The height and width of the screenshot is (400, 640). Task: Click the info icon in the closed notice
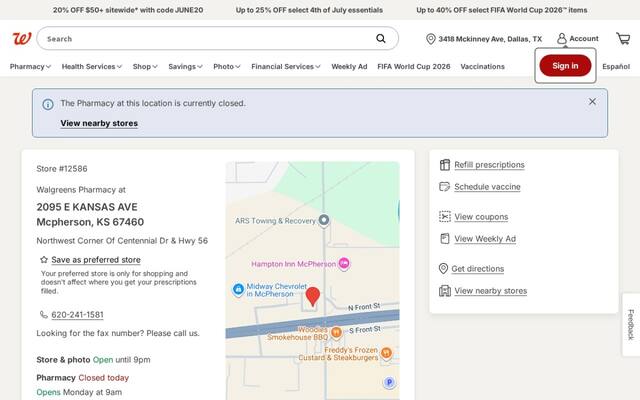coord(48,104)
